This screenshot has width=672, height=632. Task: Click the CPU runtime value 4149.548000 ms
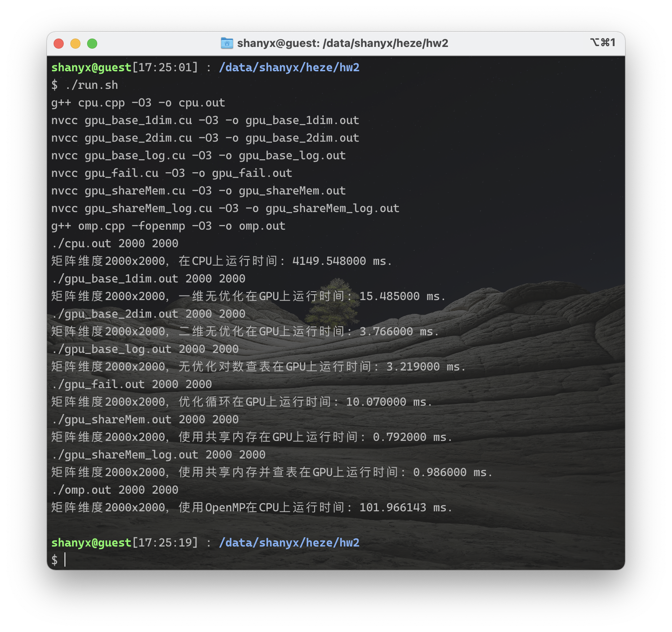point(342,261)
